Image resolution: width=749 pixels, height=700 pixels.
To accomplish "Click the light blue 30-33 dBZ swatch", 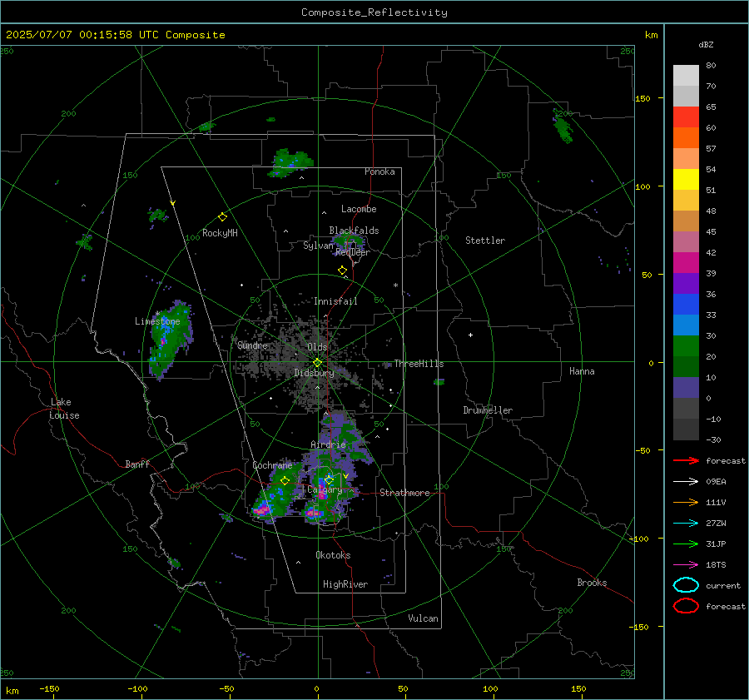I will pyautogui.click(x=686, y=325).
